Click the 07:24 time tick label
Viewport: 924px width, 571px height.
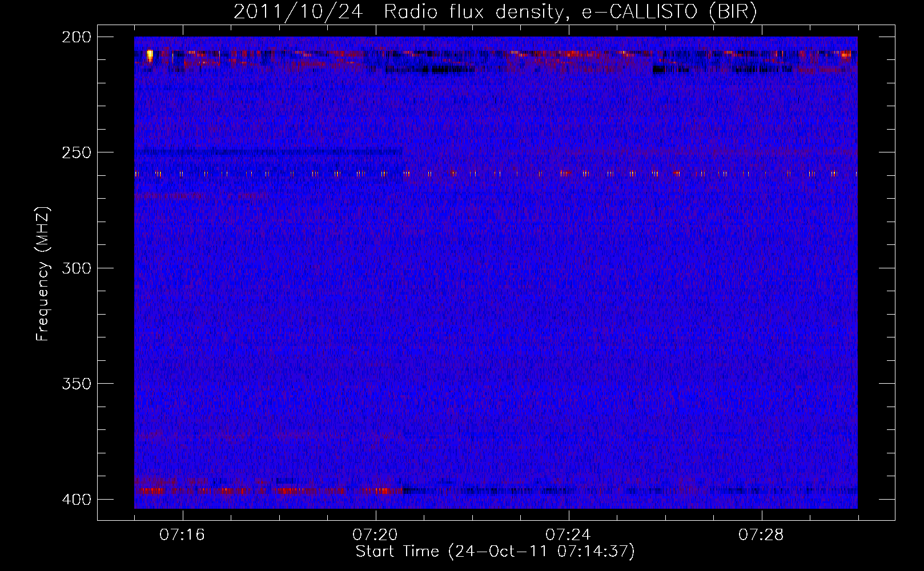tap(568, 535)
